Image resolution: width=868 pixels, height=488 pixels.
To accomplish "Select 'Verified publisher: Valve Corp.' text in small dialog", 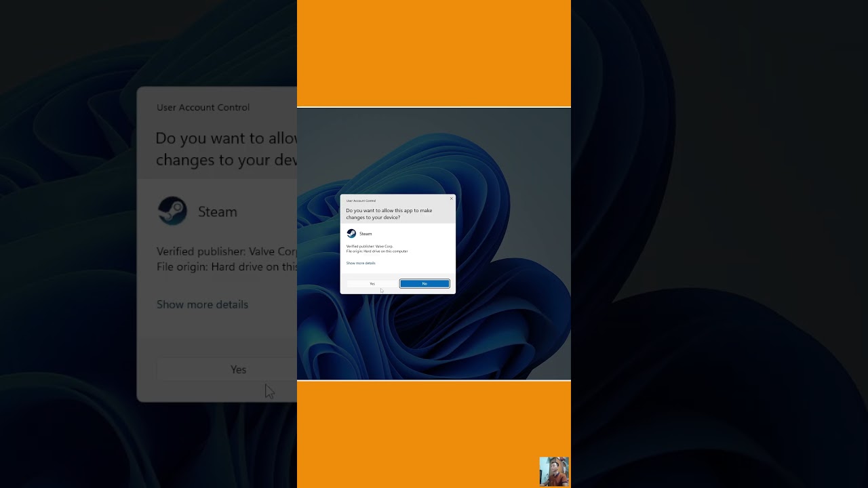I will pos(370,246).
